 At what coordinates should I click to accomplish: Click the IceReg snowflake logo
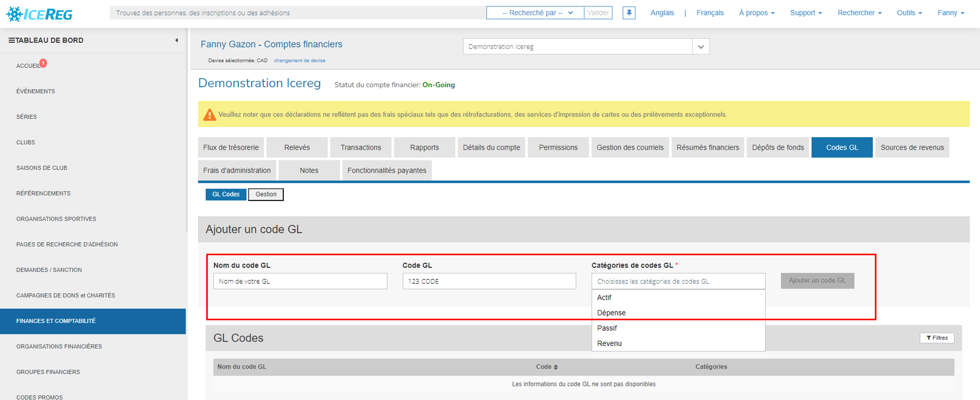[x=14, y=14]
